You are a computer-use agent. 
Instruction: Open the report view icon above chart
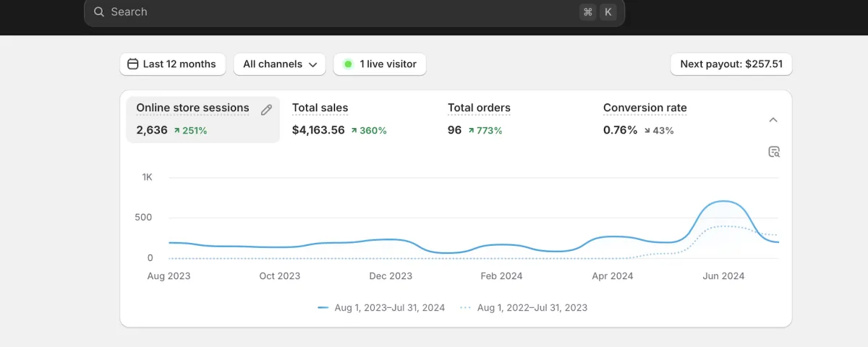pyautogui.click(x=774, y=152)
